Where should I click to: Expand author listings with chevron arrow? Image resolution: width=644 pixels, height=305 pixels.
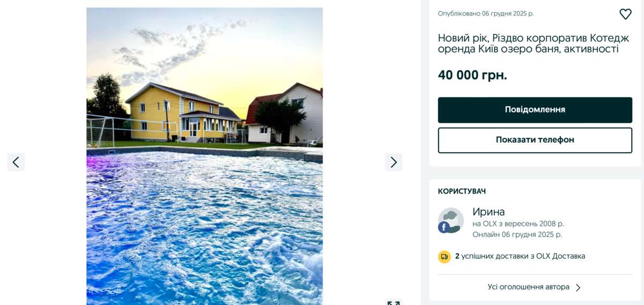pyautogui.click(x=578, y=288)
